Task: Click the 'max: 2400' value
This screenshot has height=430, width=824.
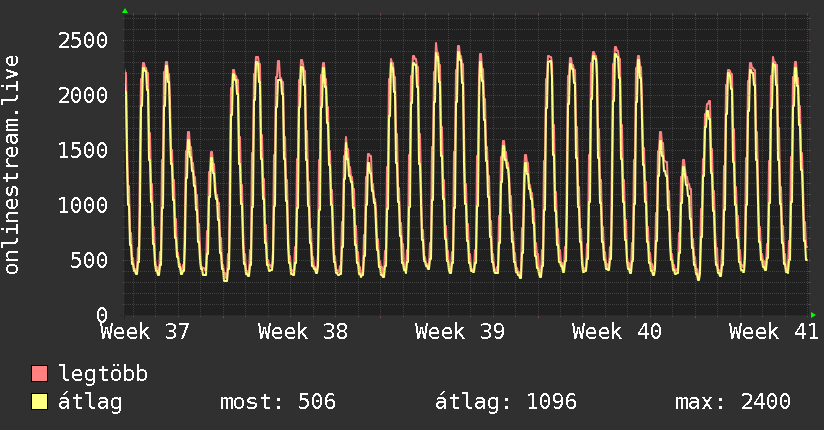Action: pos(733,402)
